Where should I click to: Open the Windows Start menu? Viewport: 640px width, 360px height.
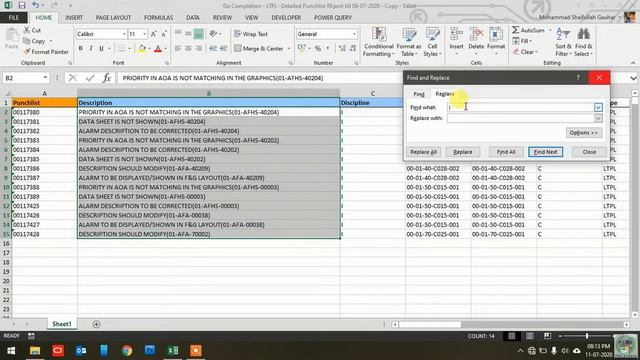point(11,350)
